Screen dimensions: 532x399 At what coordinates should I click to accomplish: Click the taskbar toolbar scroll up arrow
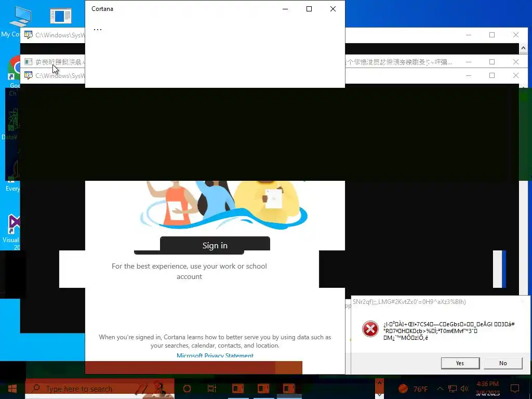379,383
